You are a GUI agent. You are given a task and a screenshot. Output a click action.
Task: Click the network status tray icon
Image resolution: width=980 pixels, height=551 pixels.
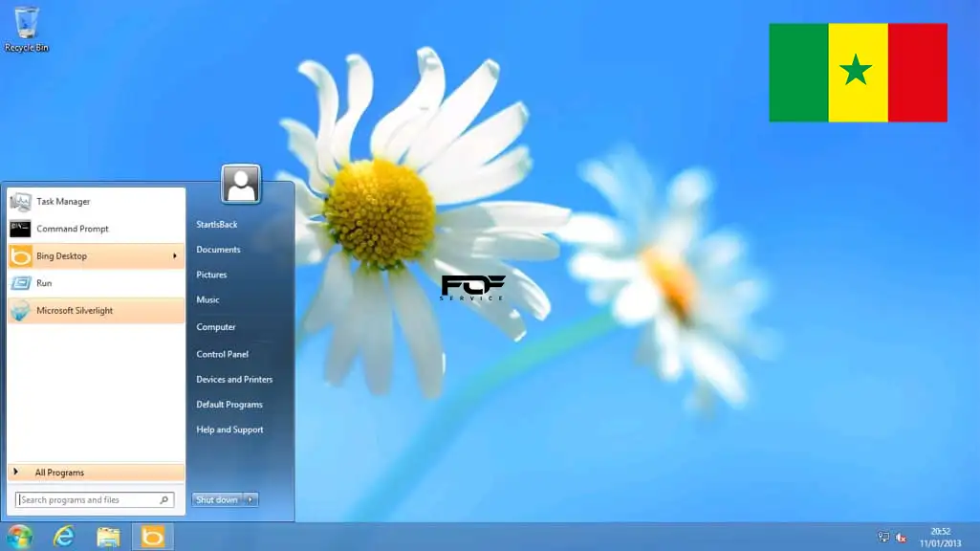pyautogui.click(x=882, y=537)
